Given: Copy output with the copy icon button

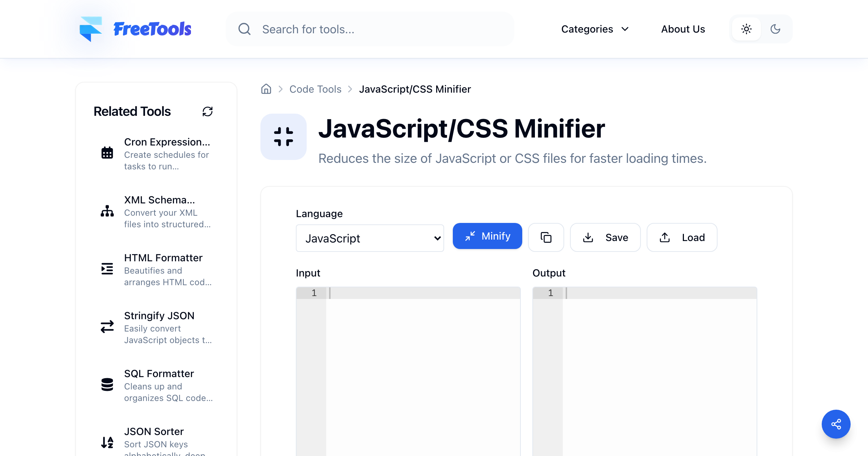Looking at the screenshot, I should (x=546, y=237).
